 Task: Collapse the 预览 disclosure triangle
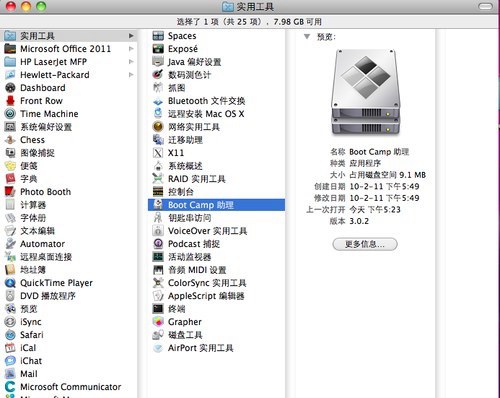pyautogui.click(x=307, y=36)
